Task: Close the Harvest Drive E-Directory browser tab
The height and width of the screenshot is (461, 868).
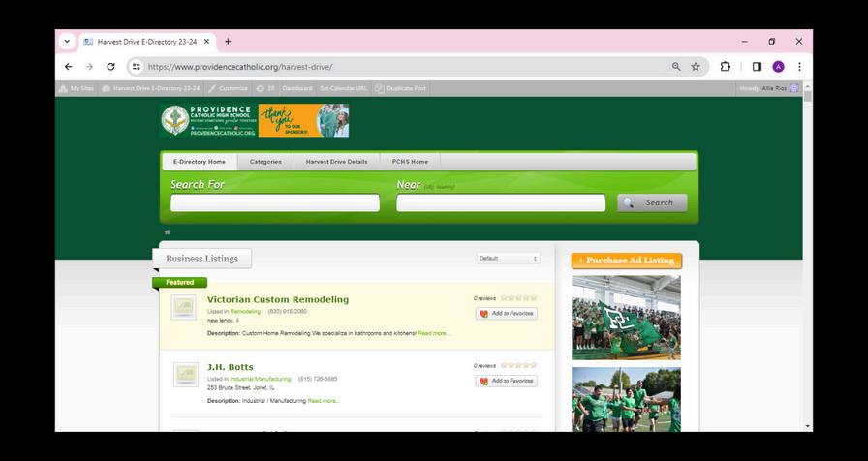Action: pos(206,42)
